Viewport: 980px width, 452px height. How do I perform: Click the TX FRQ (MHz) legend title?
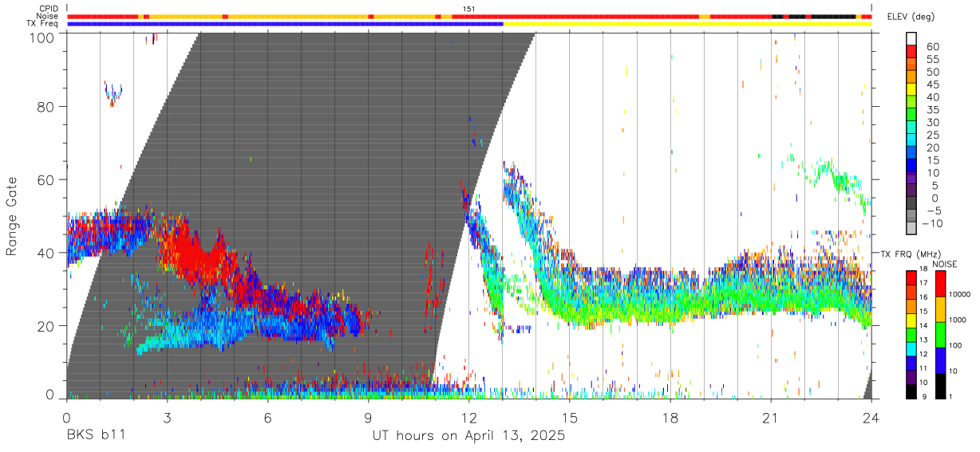(911, 254)
